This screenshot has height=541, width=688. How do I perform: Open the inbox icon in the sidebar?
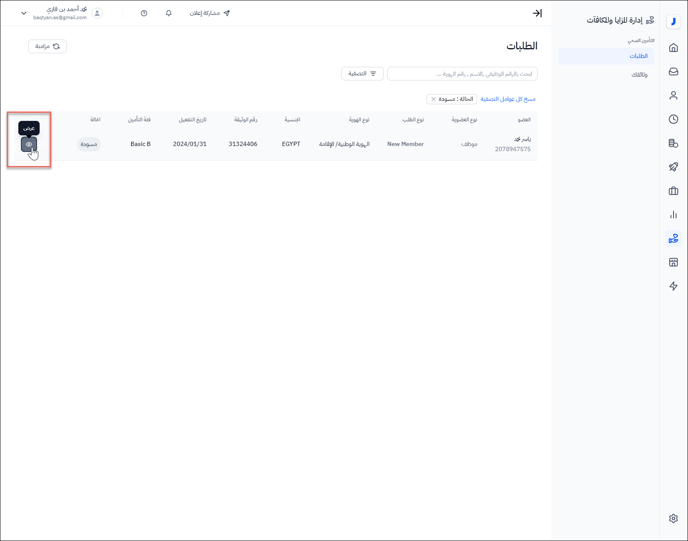(673, 72)
